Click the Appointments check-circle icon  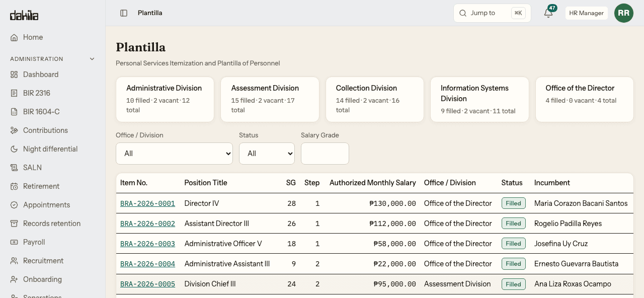[14, 205]
